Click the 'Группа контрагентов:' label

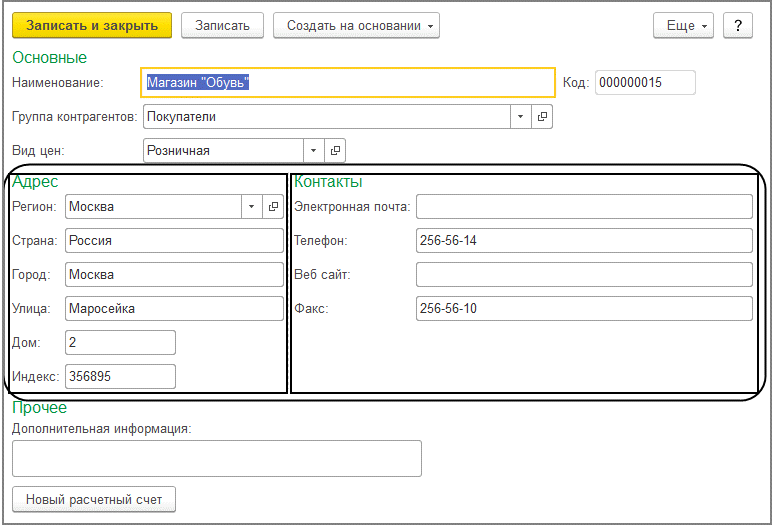coord(75,117)
